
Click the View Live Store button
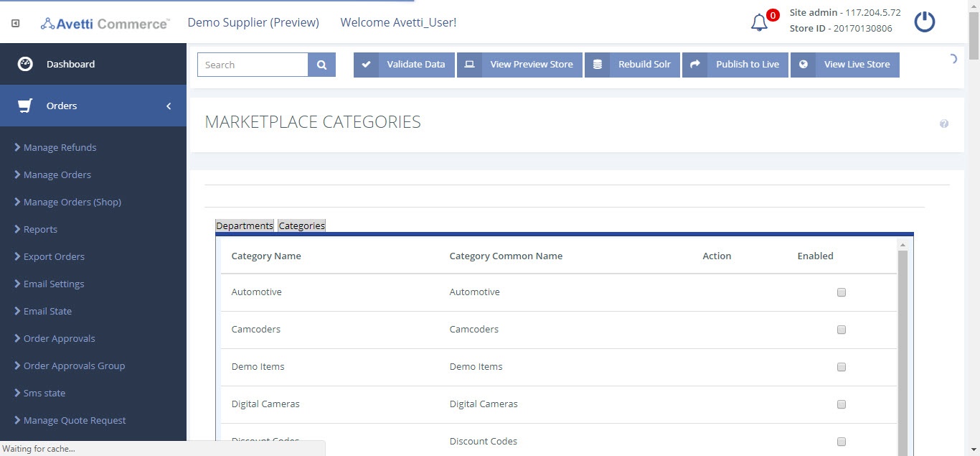[844, 65]
